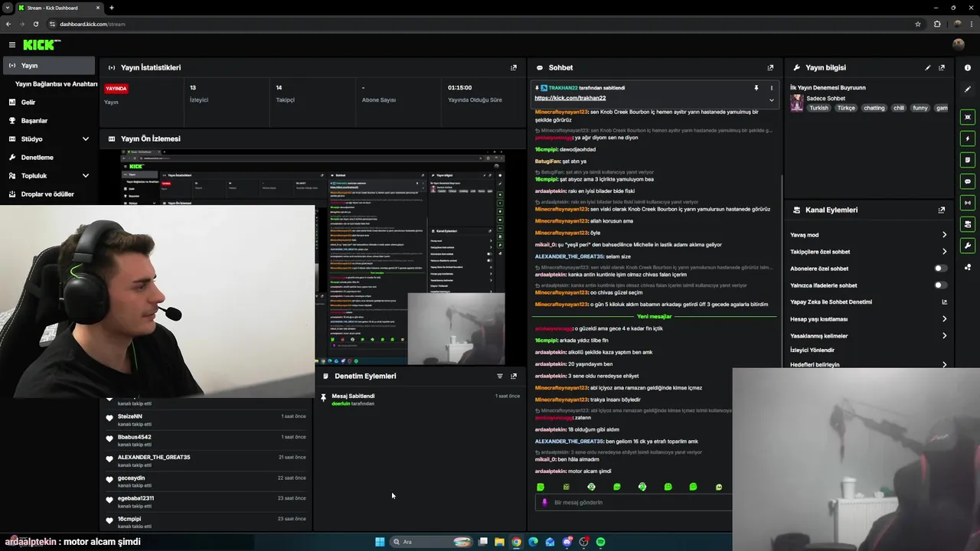Open Gelir in the left sidebar

pos(28,103)
